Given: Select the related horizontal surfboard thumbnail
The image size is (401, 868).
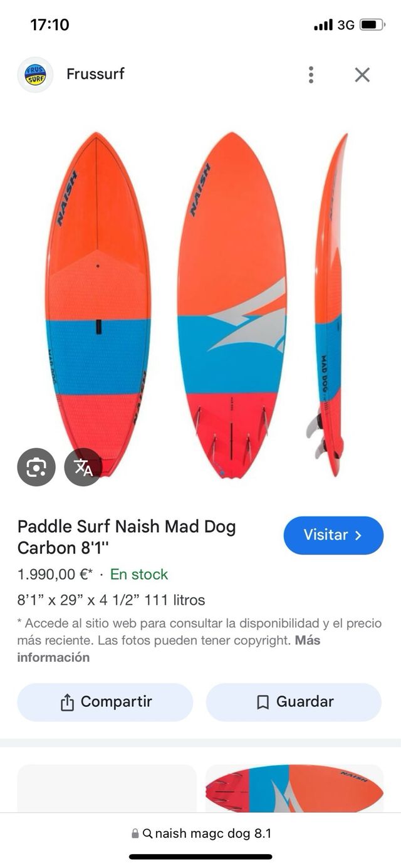Looking at the screenshot, I should click(x=294, y=788).
